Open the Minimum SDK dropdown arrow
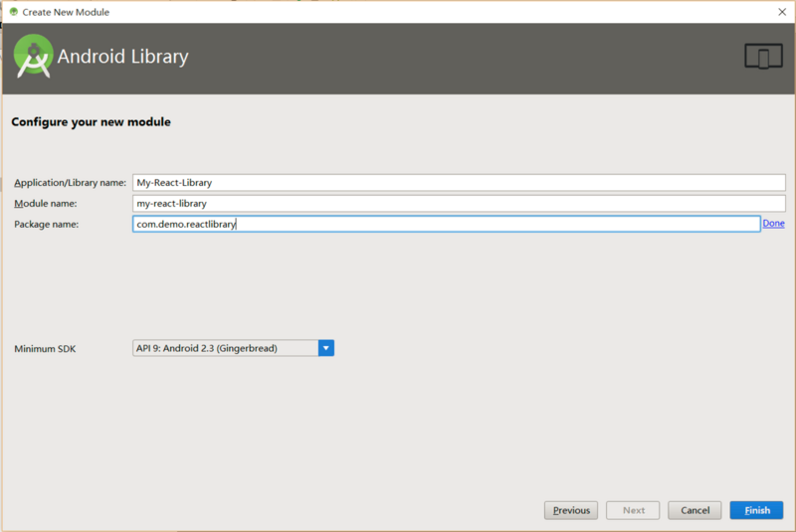 (x=326, y=348)
